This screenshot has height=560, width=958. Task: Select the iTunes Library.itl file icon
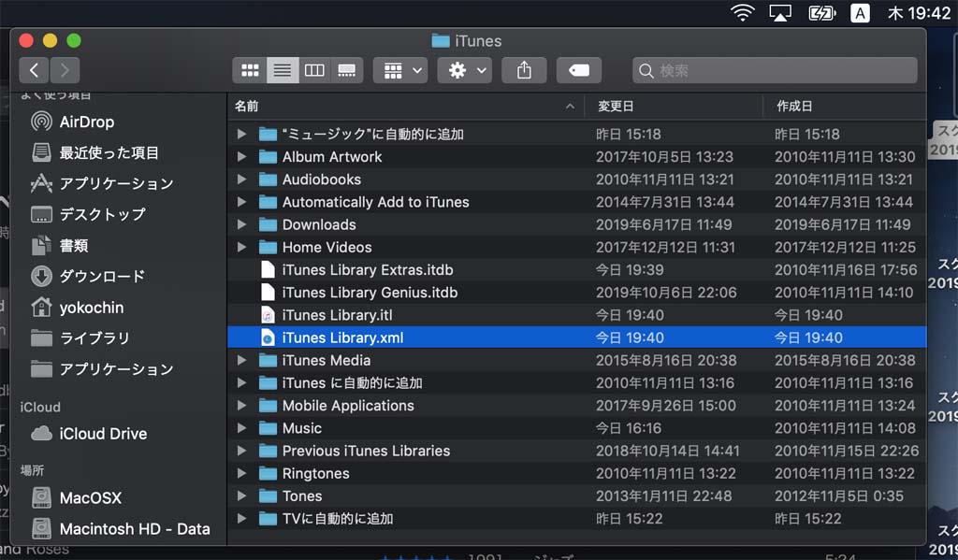(268, 315)
